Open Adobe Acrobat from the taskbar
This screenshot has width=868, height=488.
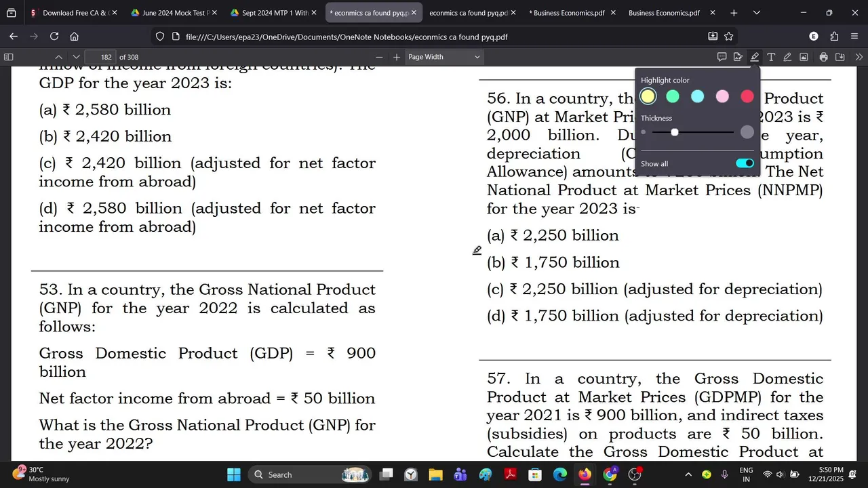click(510, 474)
